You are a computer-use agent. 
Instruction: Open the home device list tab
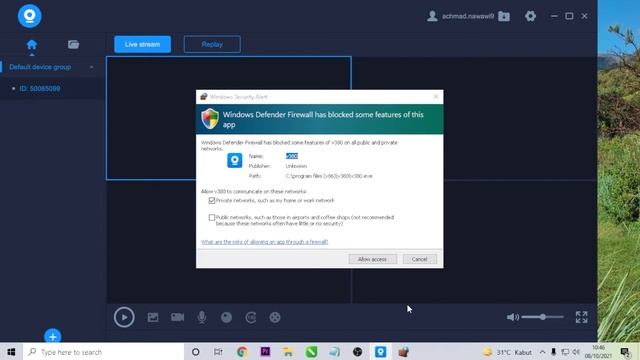[31, 44]
